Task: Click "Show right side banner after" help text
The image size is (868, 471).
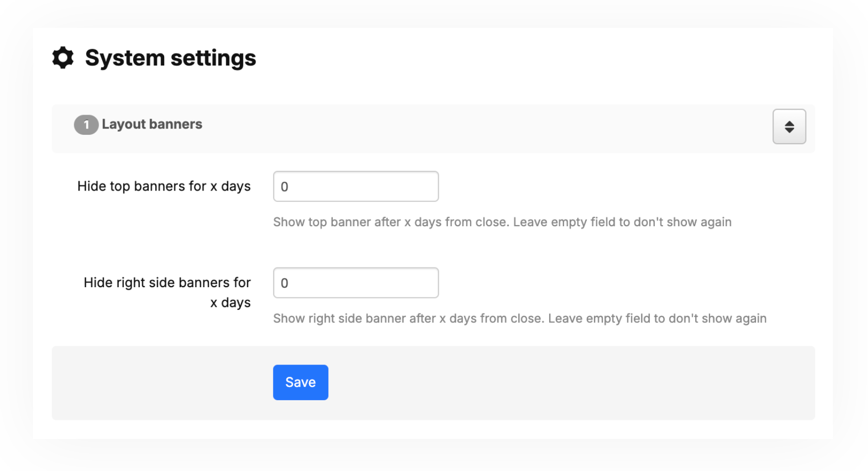Action: click(x=519, y=319)
